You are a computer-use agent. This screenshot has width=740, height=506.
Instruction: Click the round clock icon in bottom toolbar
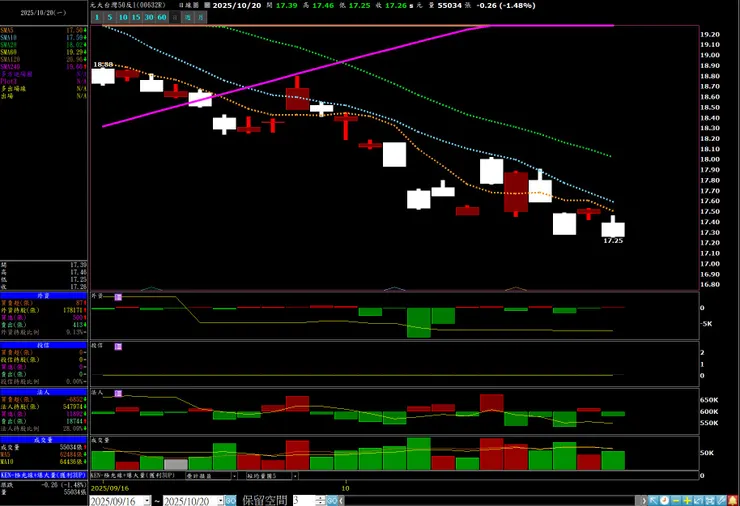[664, 500]
